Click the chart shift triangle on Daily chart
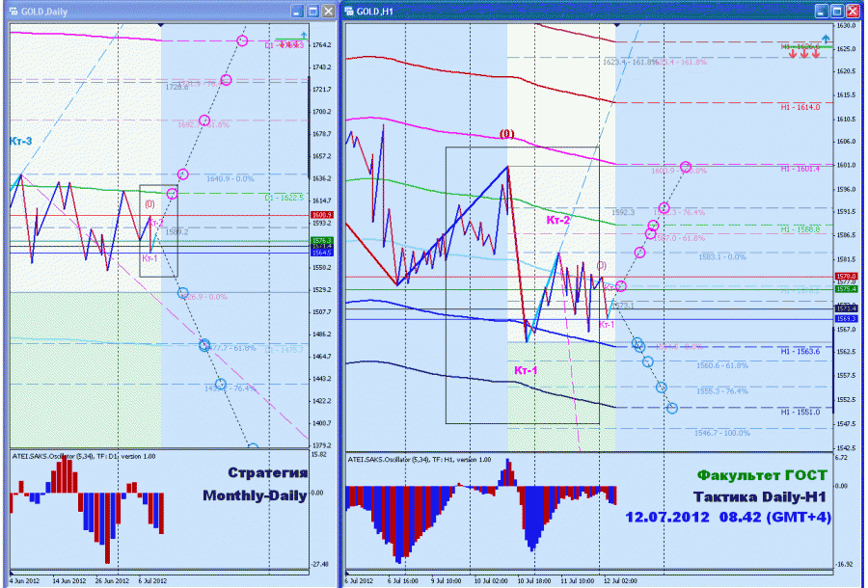The height and width of the screenshot is (588, 868). point(161,25)
